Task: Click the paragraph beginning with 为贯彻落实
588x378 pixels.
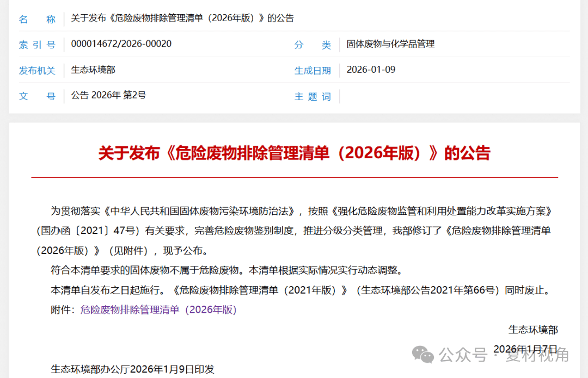Action: (294, 231)
